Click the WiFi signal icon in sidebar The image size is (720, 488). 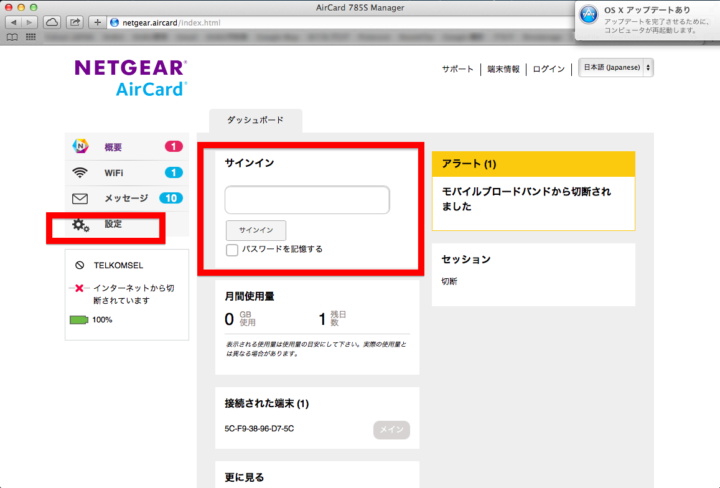[80, 173]
